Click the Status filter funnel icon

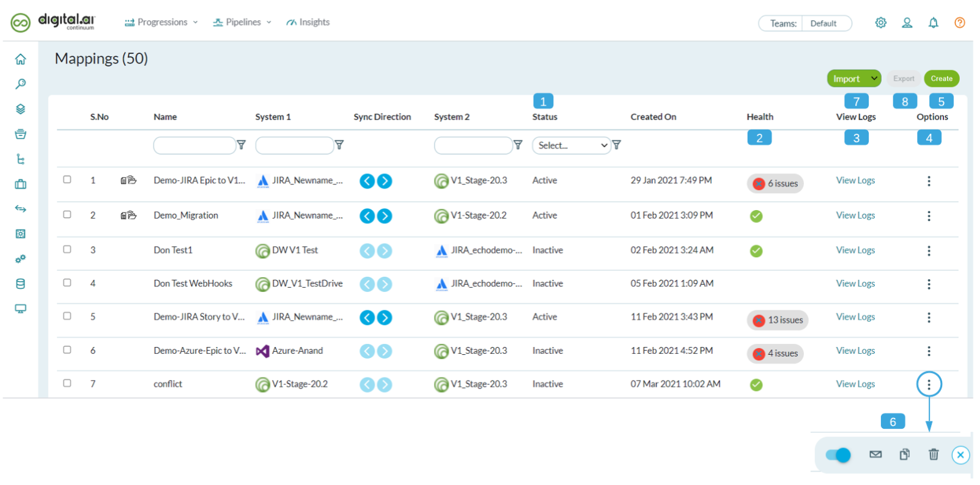[616, 145]
